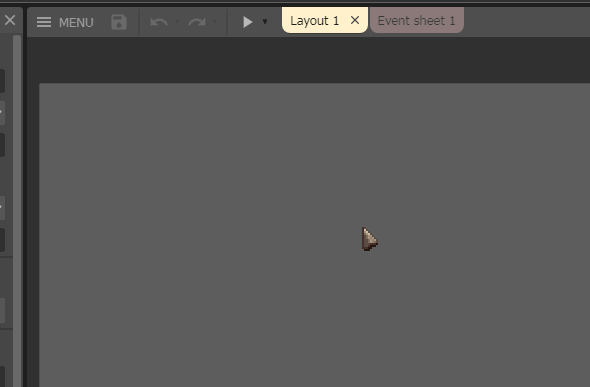Viewport: 590px width, 387px height.
Task: Open the MENU hamburger button
Action: click(65, 22)
